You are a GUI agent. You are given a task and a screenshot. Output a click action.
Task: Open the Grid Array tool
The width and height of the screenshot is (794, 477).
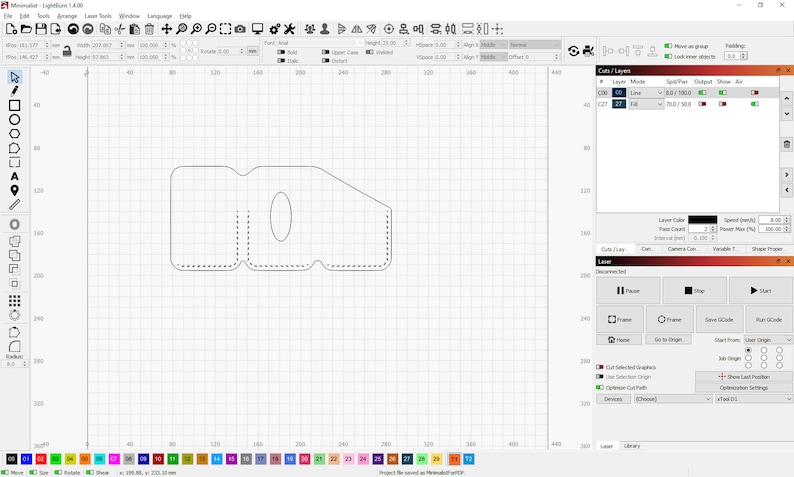pos(14,301)
